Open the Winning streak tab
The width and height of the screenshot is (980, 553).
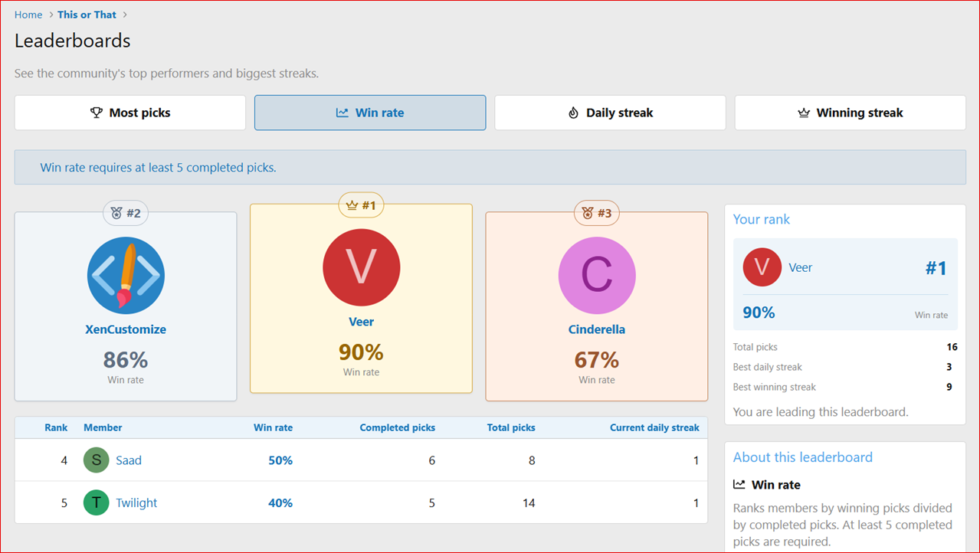point(851,113)
